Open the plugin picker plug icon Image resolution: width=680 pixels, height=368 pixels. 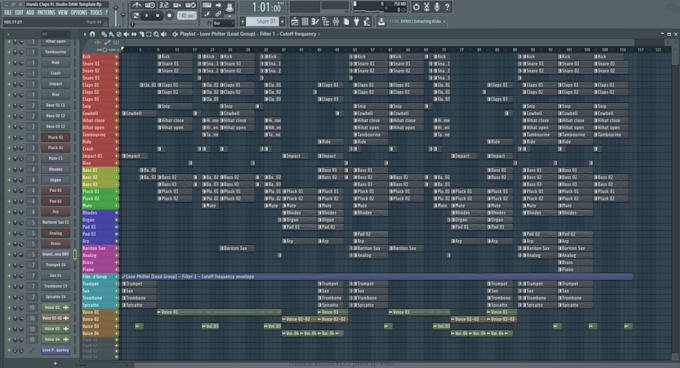tap(356, 21)
